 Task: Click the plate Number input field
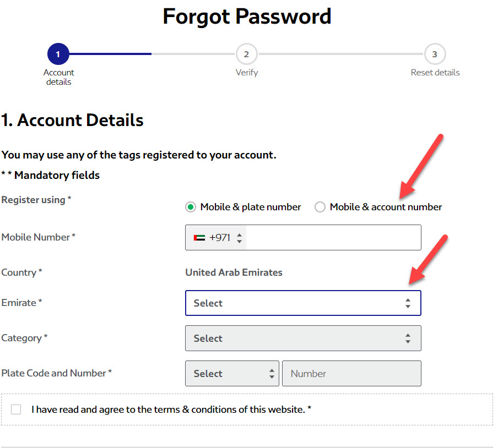pos(351,374)
